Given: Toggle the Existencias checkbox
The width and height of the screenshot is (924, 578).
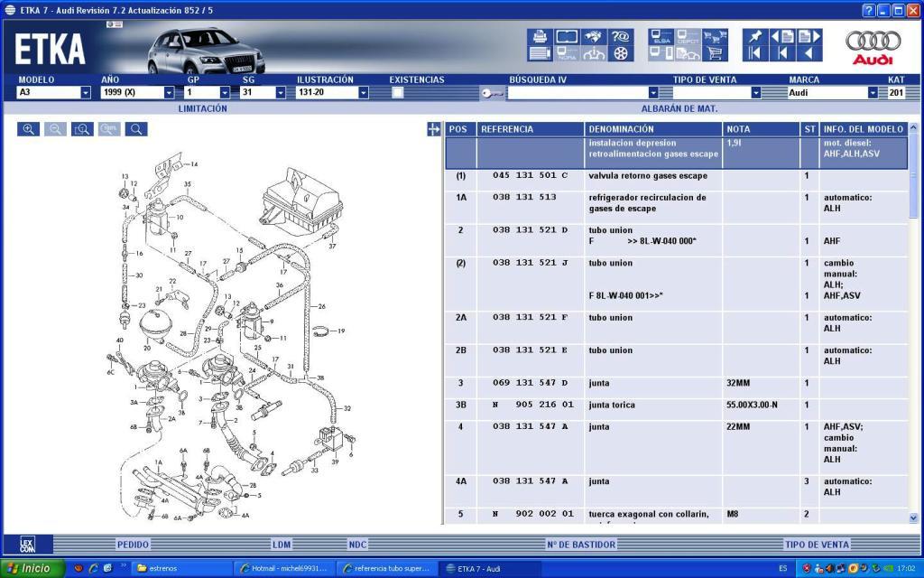Looking at the screenshot, I should click(x=398, y=93).
